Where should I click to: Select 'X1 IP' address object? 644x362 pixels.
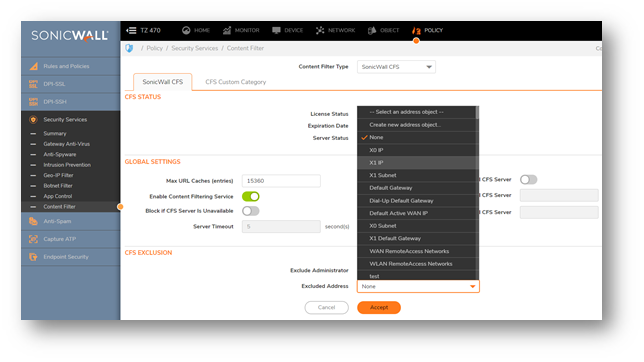(x=417, y=163)
